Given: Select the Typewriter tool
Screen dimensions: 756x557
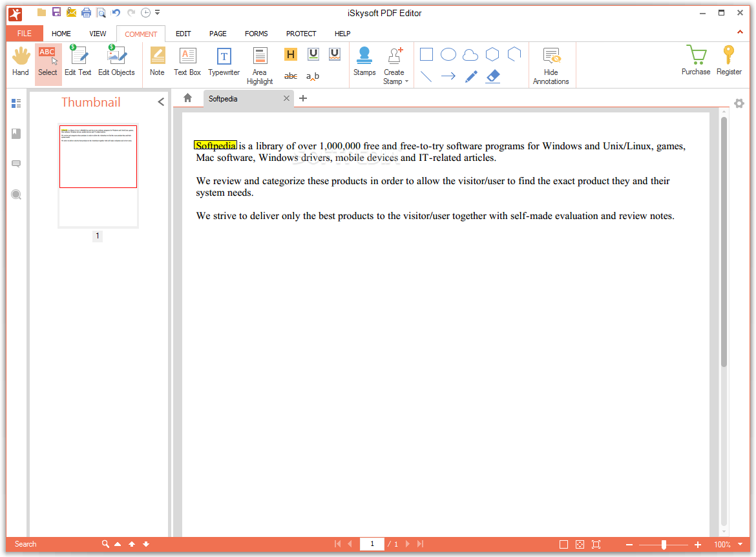Looking at the screenshot, I should point(224,62).
